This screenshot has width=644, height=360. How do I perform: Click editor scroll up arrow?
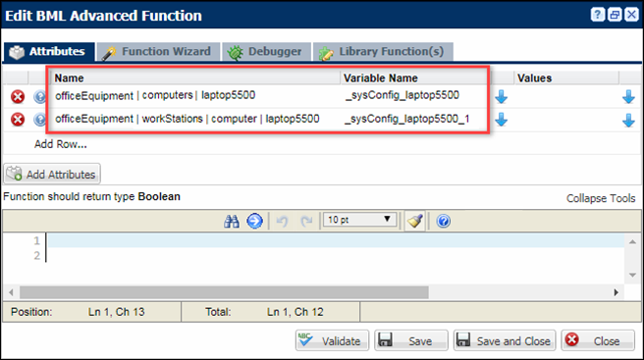[x=632, y=241]
